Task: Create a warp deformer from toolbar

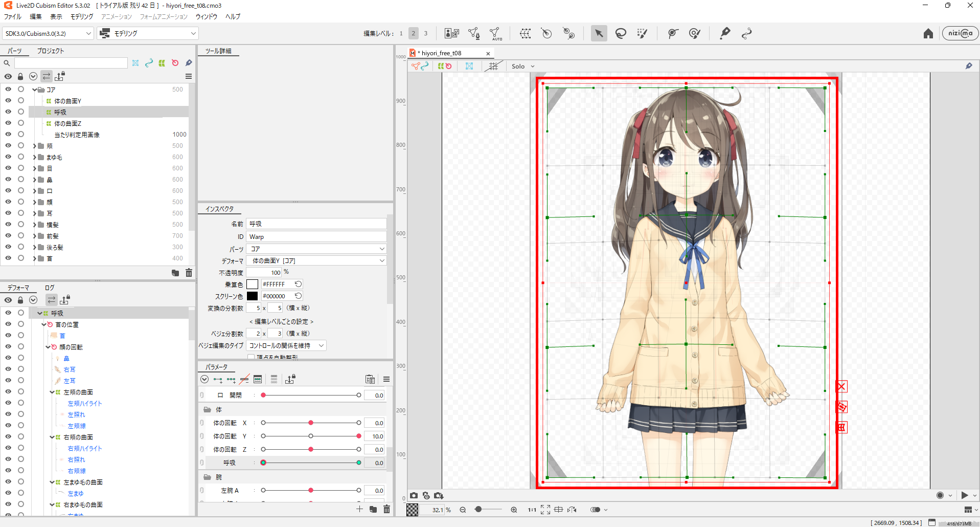Action: click(525, 34)
